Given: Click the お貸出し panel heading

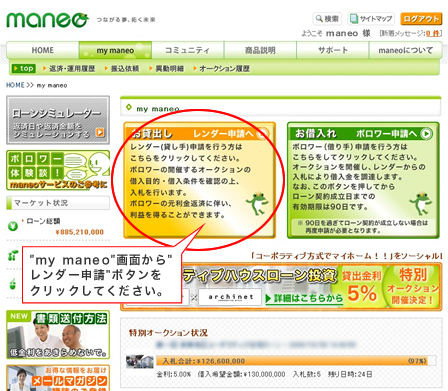Looking at the screenshot, I should point(152,133).
